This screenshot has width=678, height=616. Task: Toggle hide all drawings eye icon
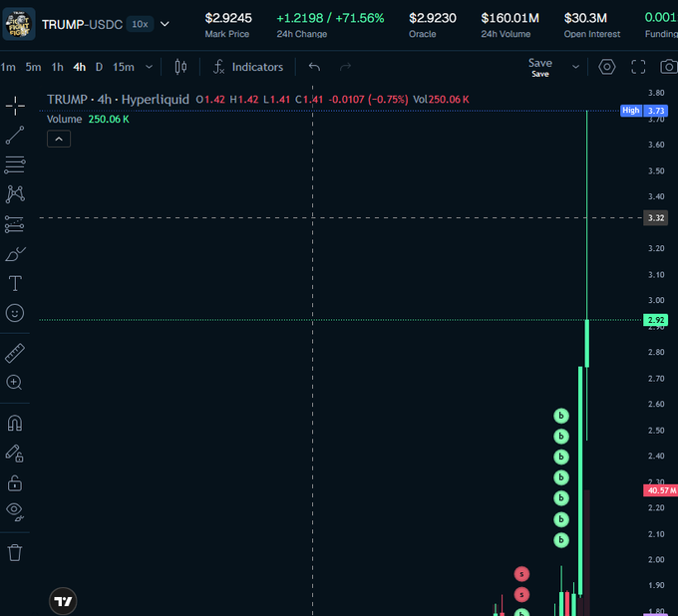coord(15,511)
